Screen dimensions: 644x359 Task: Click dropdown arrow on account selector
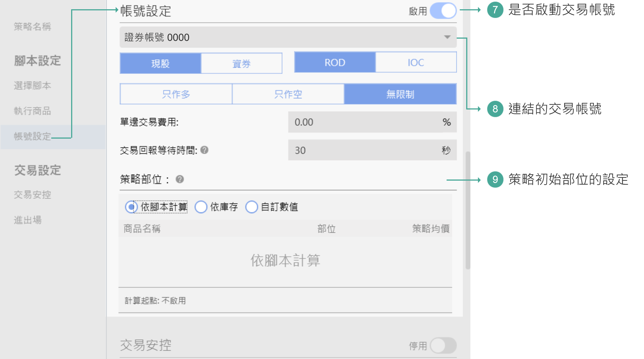pos(447,37)
